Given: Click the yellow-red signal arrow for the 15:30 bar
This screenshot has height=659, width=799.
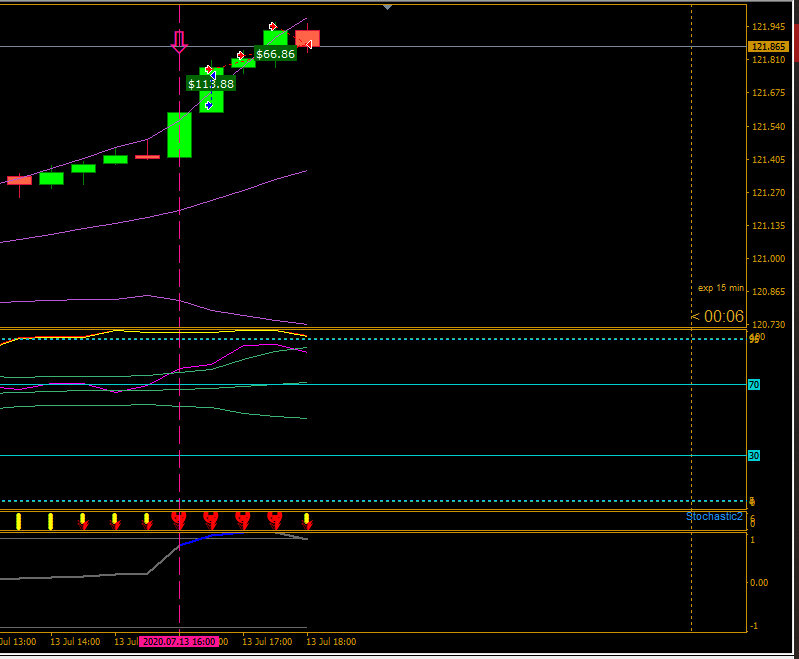Looking at the screenshot, I should pyautogui.click(x=147, y=521).
